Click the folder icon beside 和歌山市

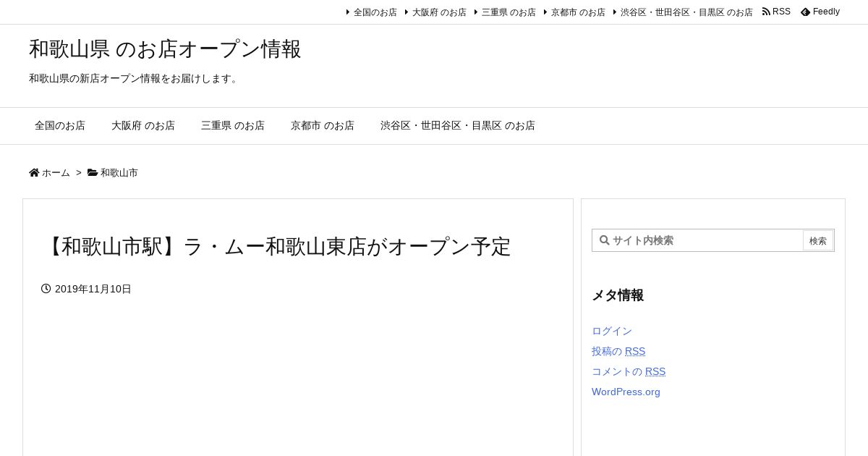pos(93,172)
